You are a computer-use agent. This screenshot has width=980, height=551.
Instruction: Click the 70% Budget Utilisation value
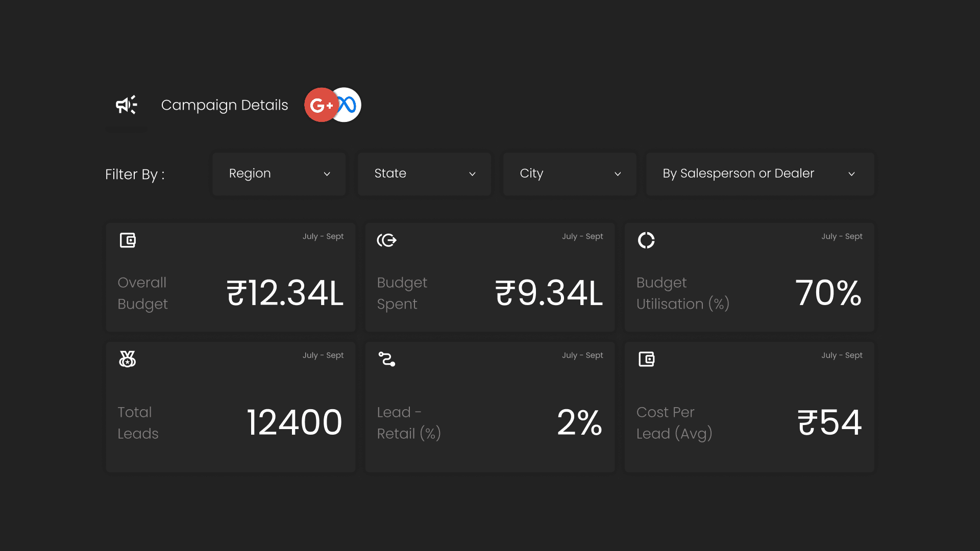click(828, 293)
